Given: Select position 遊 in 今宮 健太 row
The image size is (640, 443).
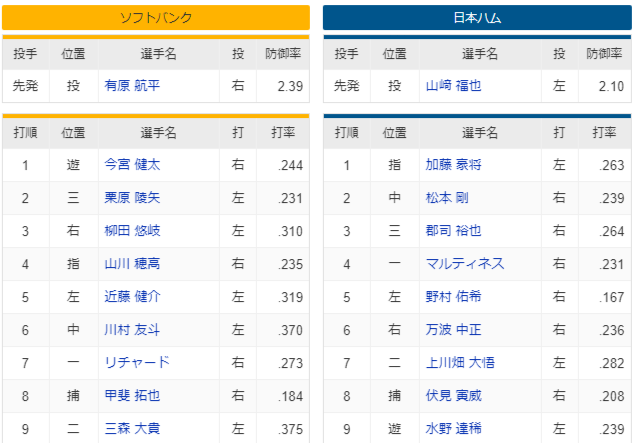Looking at the screenshot, I should pyautogui.click(x=73, y=165).
